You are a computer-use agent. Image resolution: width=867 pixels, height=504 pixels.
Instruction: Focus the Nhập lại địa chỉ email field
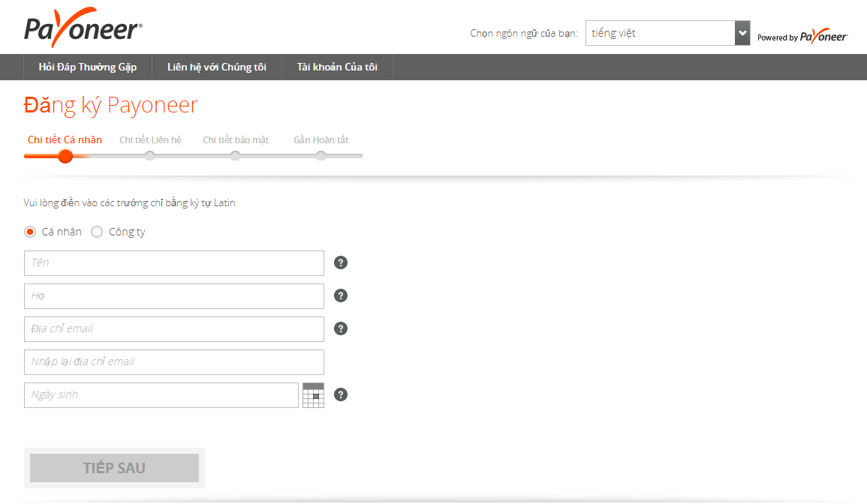point(173,362)
